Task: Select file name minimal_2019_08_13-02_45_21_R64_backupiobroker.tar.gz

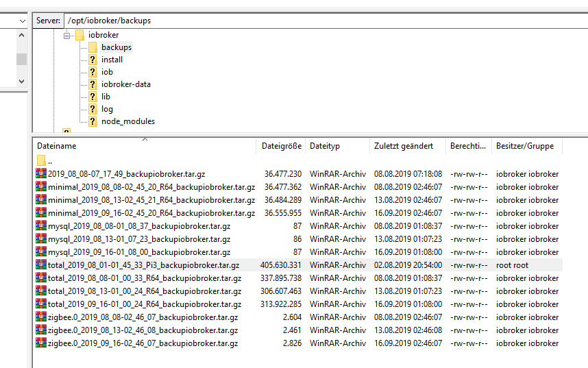Action: coord(151,200)
